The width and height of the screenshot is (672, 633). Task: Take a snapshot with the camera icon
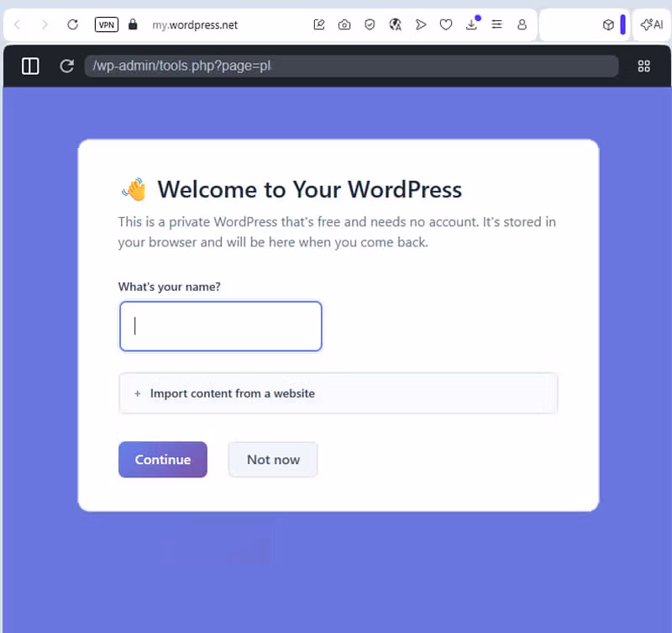(344, 25)
